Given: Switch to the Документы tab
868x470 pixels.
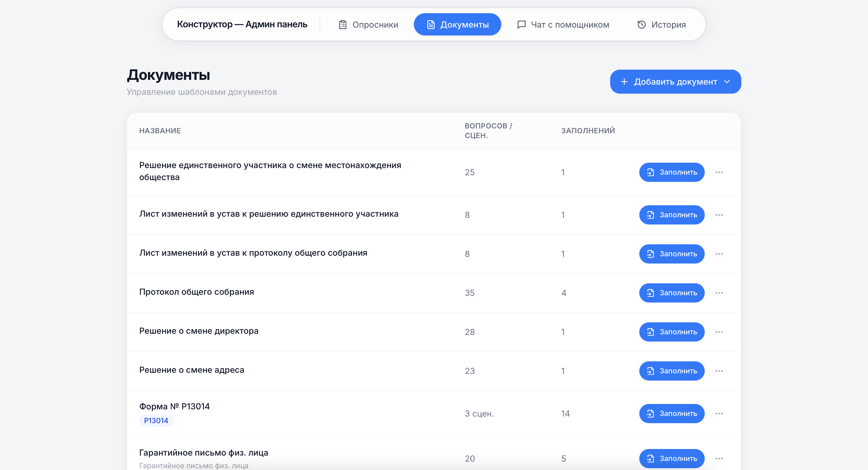Looking at the screenshot, I should click(x=457, y=25).
